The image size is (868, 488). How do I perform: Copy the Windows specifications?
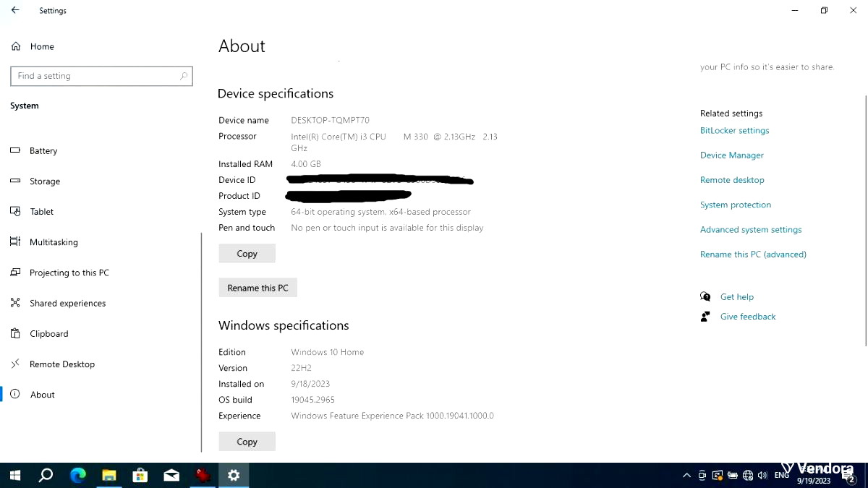[247, 442]
